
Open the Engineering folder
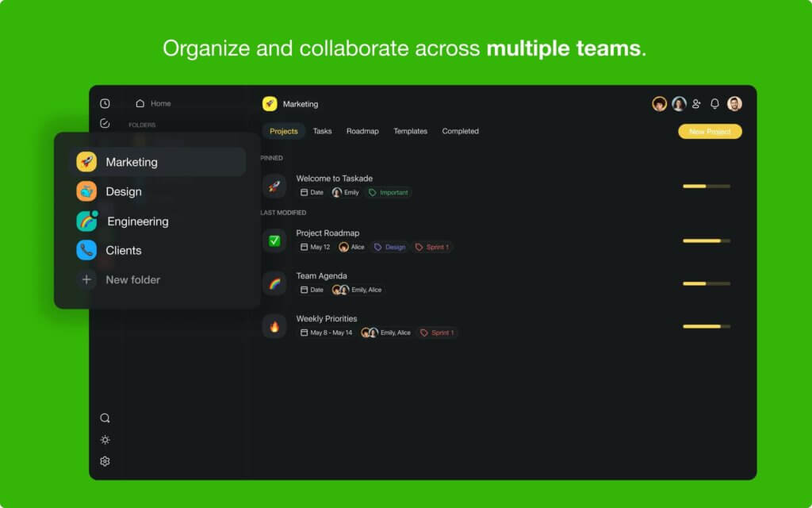pyautogui.click(x=136, y=221)
